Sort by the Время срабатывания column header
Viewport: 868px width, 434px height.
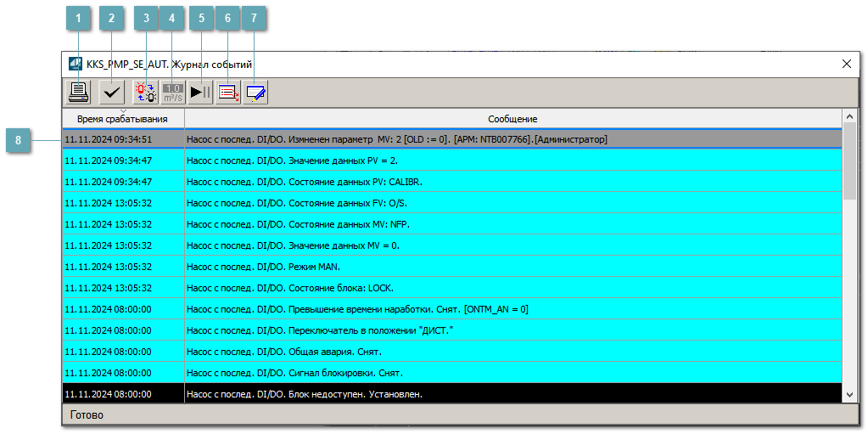122,119
